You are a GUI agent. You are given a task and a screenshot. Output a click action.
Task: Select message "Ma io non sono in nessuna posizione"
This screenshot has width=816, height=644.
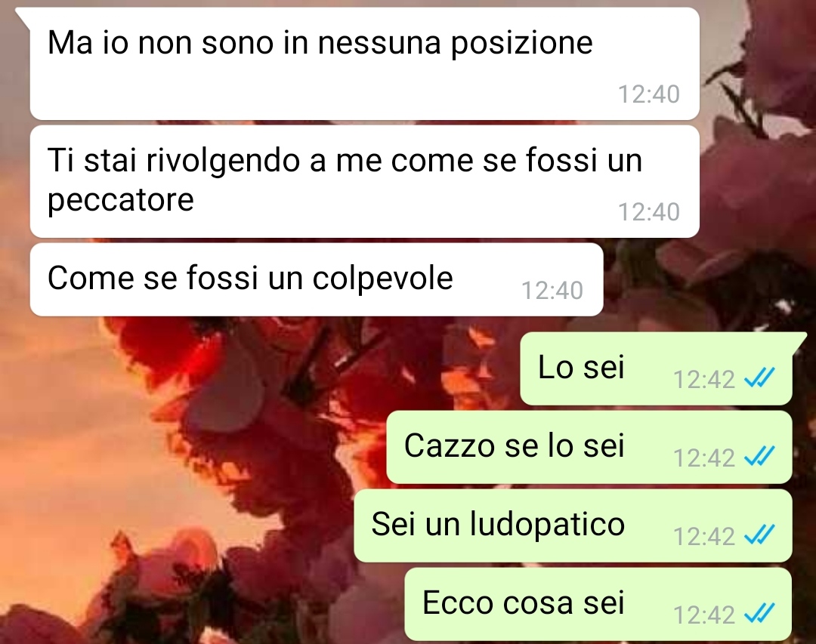[x=364, y=64]
